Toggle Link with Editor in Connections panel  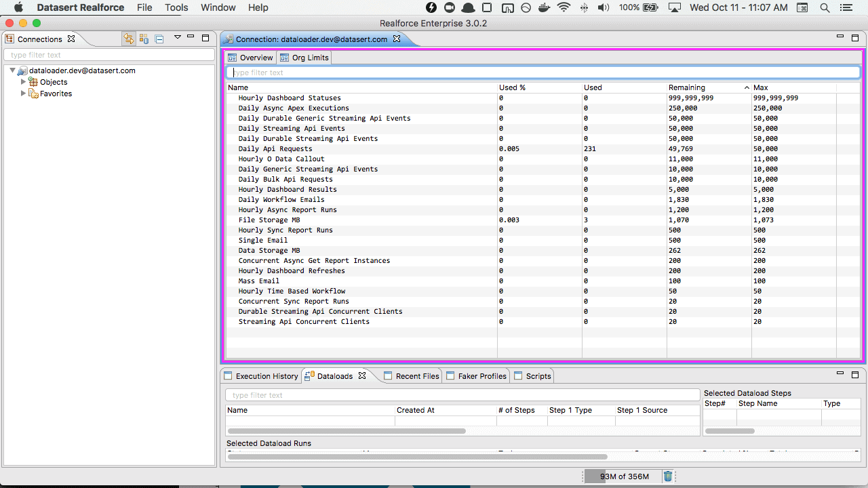(x=129, y=39)
